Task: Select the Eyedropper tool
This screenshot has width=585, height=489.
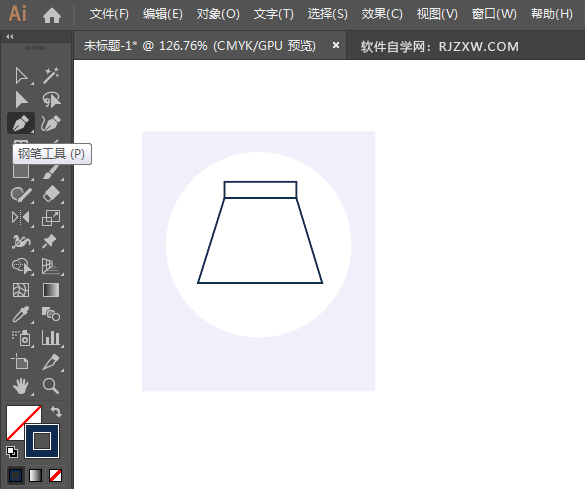Action: click(x=21, y=314)
